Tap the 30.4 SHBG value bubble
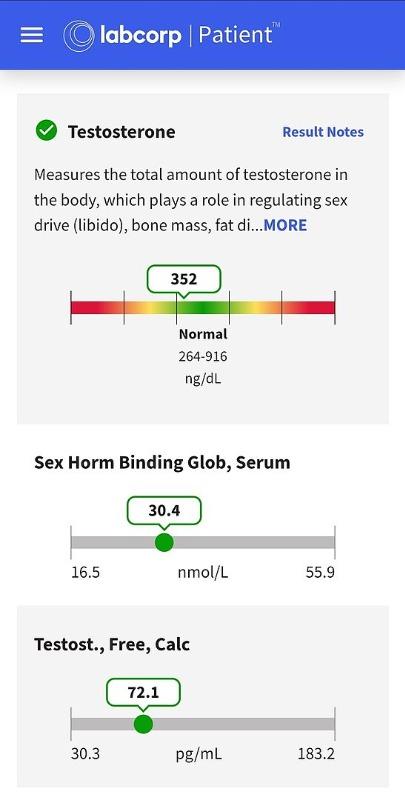This screenshot has height=800, width=405. [x=164, y=511]
